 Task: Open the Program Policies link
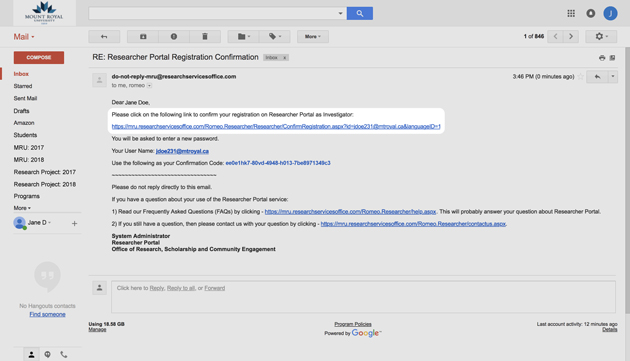[353, 324]
